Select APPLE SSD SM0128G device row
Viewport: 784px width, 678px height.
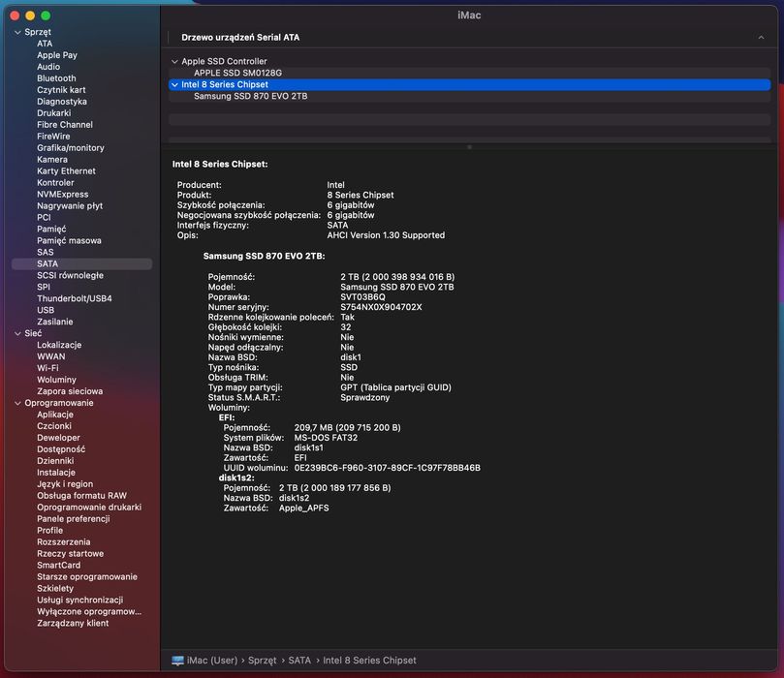point(469,73)
